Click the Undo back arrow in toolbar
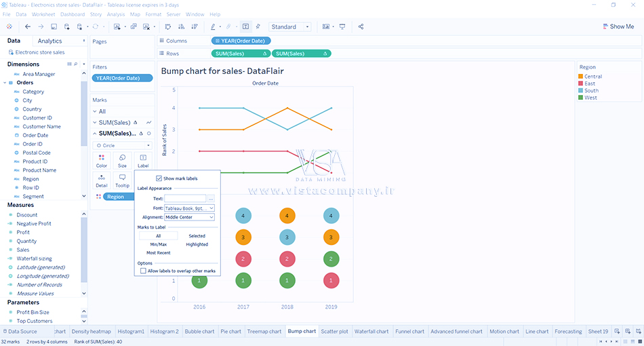The image size is (644, 346). pyautogui.click(x=28, y=26)
